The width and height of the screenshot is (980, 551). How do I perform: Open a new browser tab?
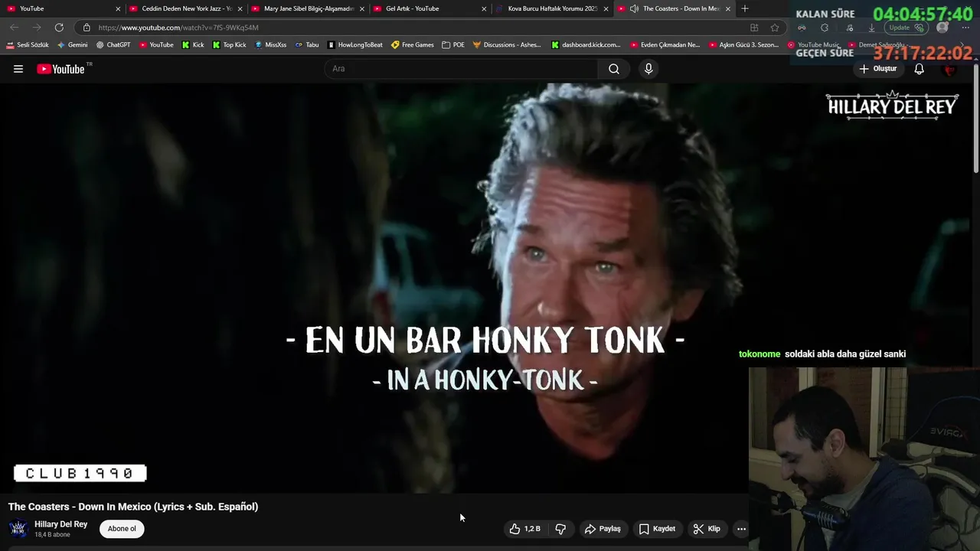click(x=745, y=8)
